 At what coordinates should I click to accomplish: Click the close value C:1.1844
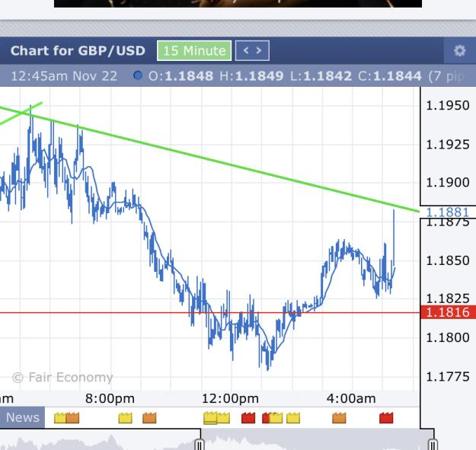[x=390, y=76]
